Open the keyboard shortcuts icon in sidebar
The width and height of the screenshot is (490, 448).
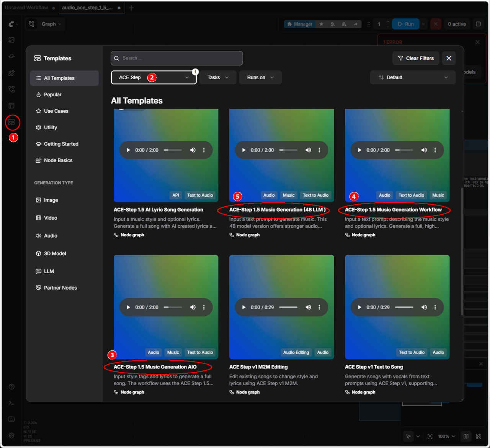[11, 419]
